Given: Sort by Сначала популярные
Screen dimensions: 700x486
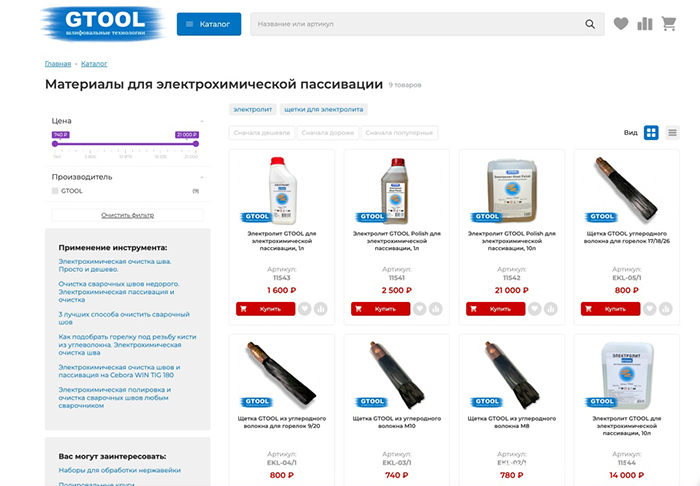Looking at the screenshot, I should (399, 132).
